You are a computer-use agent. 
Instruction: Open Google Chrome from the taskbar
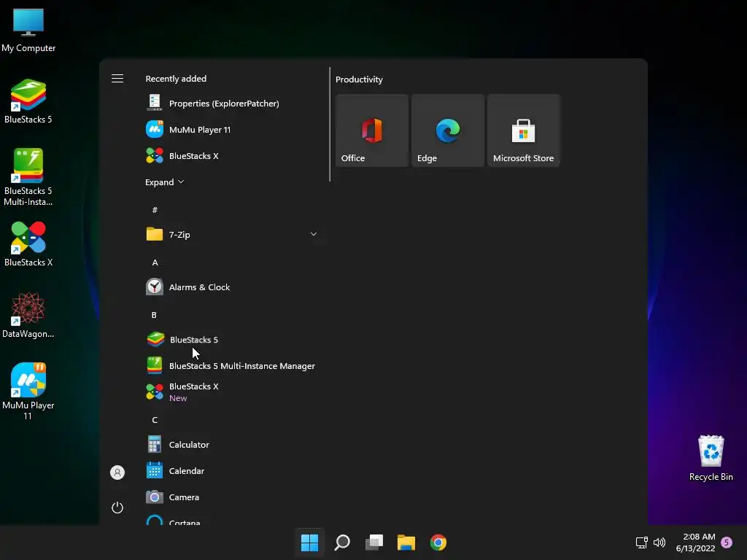coord(438,542)
